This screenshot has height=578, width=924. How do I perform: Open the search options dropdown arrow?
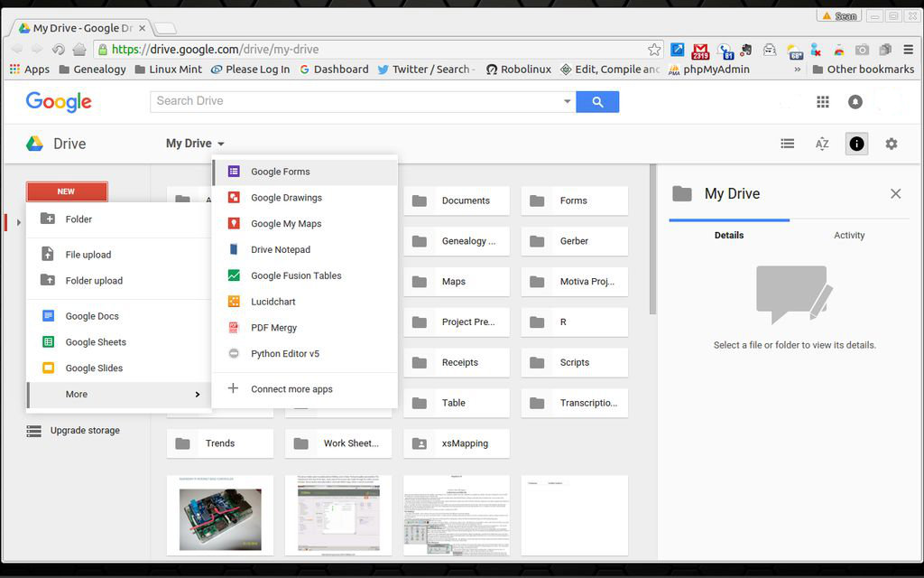(x=567, y=101)
